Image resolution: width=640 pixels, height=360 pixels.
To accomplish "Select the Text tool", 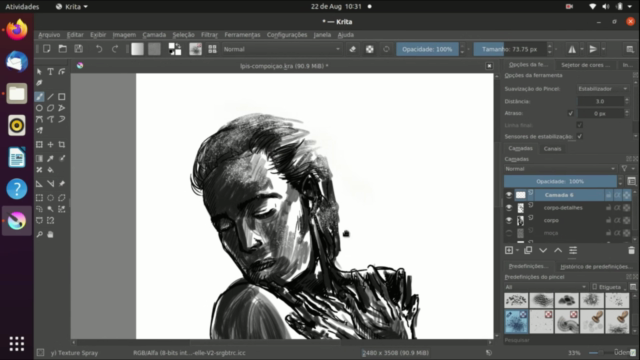I will [x=50, y=72].
